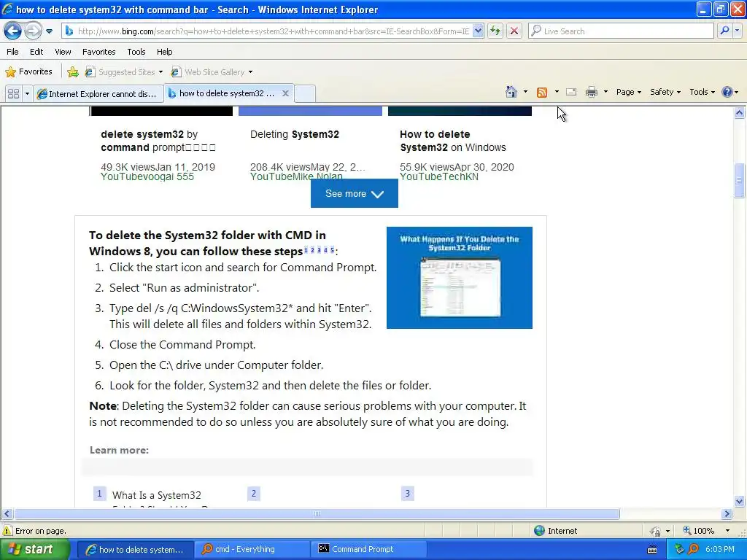Click the RSS Feeds icon
The image size is (747, 560).
pyautogui.click(x=542, y=93)
